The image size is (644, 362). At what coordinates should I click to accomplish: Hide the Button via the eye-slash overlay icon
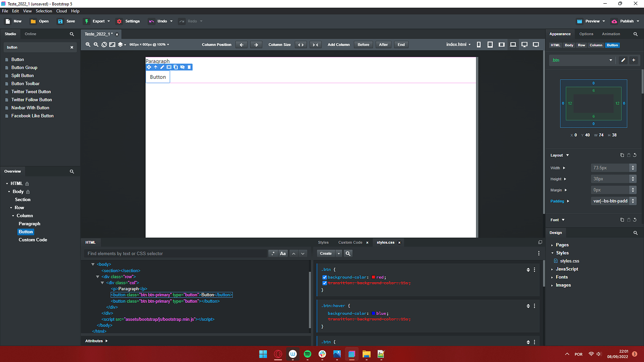point(182,67)
